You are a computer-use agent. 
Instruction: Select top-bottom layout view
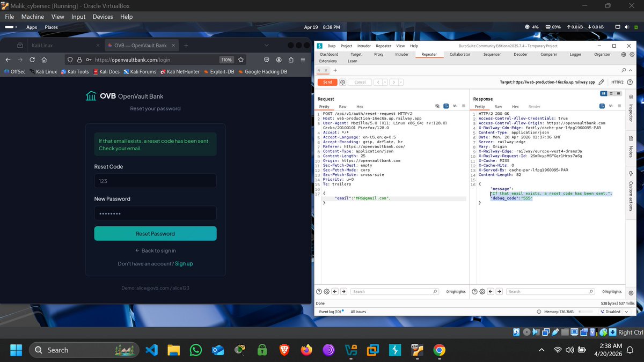tap(610, 93)
